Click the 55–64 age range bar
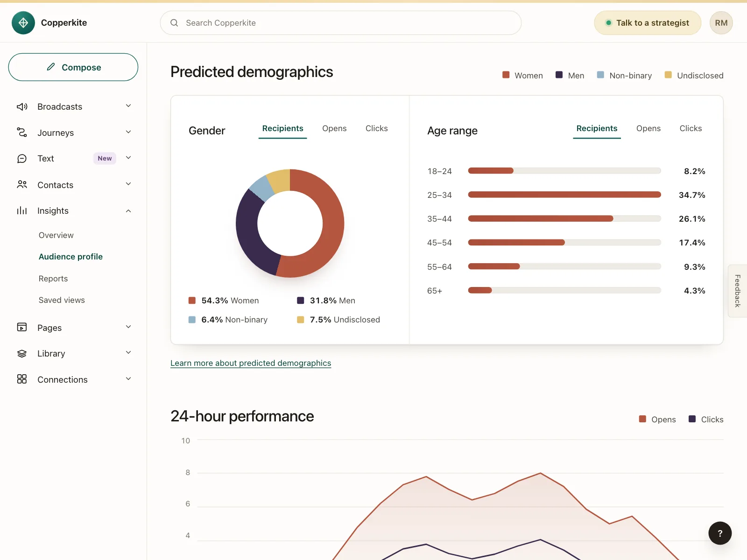The height and width of the screenshot is (560, 747). pyautogui.click(x=494, y=266)
